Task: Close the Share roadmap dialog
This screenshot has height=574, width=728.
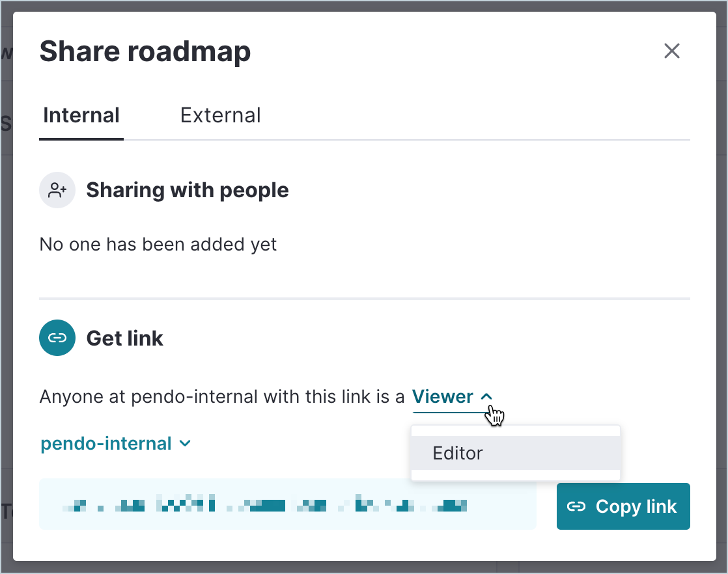Action: pyautogui.click(x=671, y=51)
